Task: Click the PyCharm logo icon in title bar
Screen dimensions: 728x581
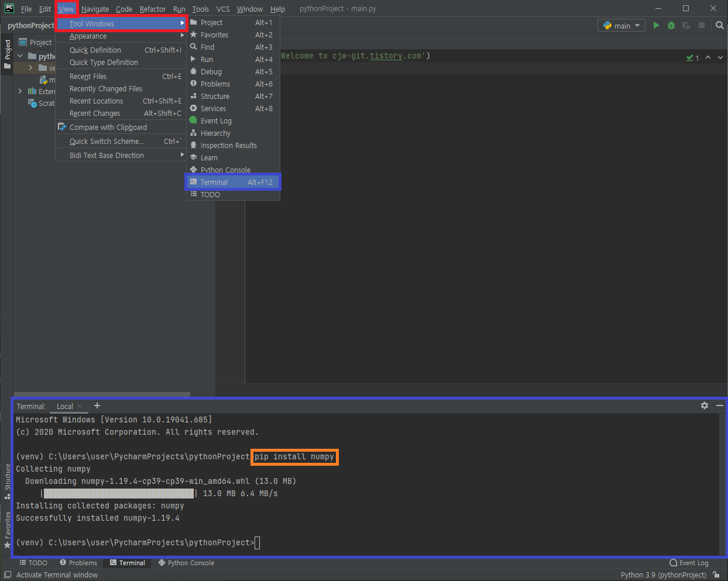Action: click(9, 8)
